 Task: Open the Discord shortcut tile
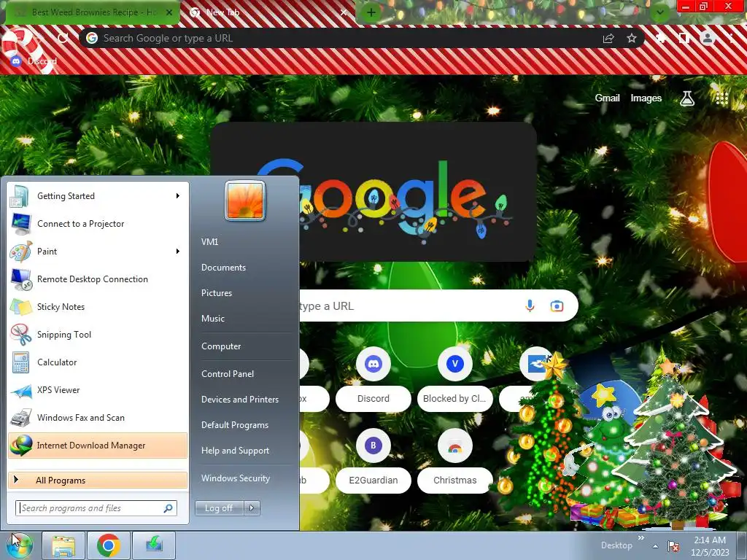click(x=373, y=379)
